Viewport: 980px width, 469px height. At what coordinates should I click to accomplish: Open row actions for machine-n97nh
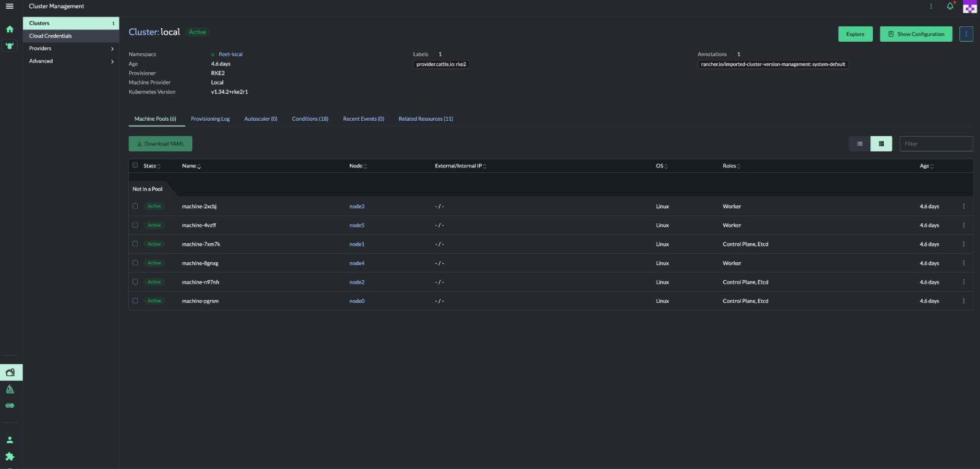point(963,282)
